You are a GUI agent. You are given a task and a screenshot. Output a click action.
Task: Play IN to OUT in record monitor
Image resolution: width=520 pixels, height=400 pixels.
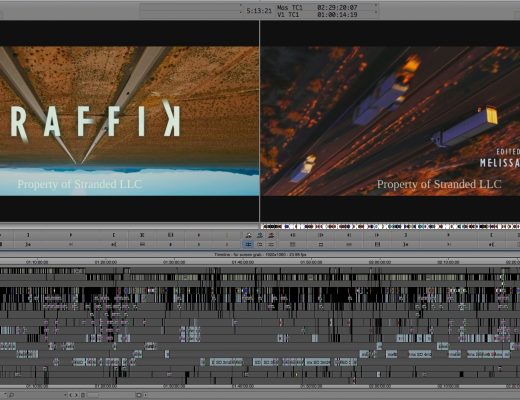click(448, 244)
